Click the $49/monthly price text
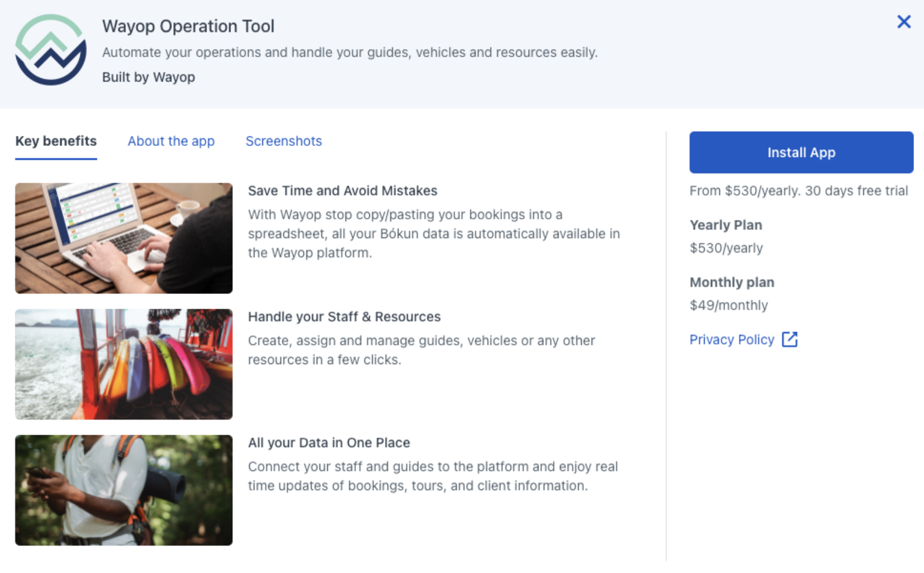Image resolution: width=924 pixels, height=573 pixels. pyautogui.click(x=729, y=305)
